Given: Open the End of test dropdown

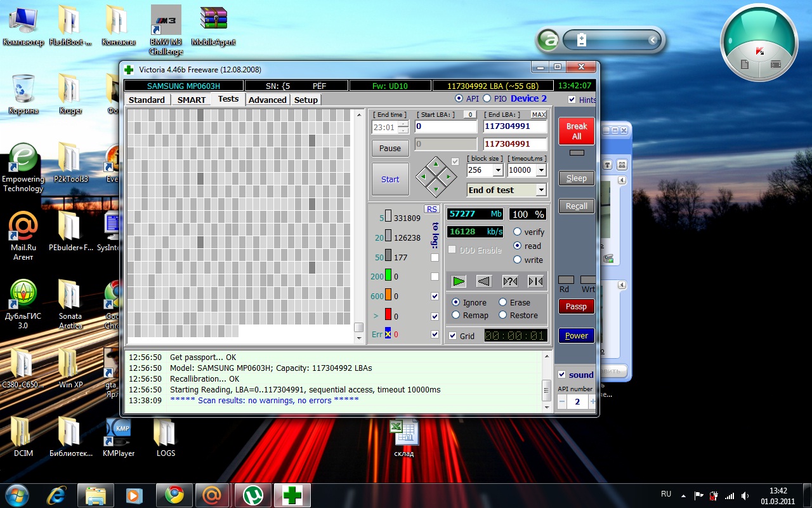Looking at the screenshot, I should pyautogui.click(x=540, y=190).
